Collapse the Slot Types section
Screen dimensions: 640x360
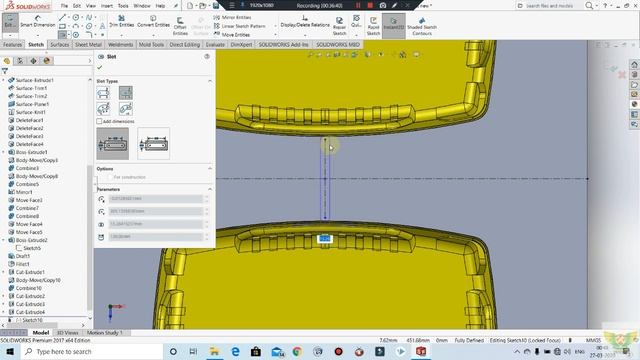point(210,81)
